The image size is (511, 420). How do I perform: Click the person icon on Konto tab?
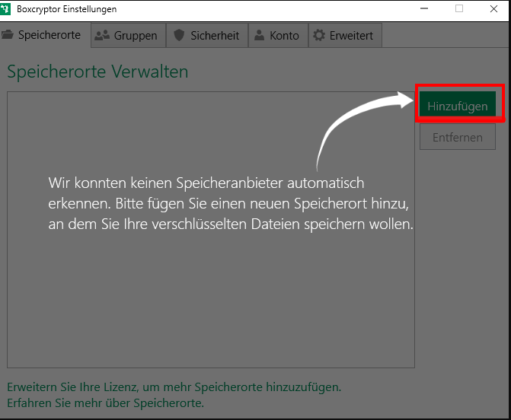259,35
